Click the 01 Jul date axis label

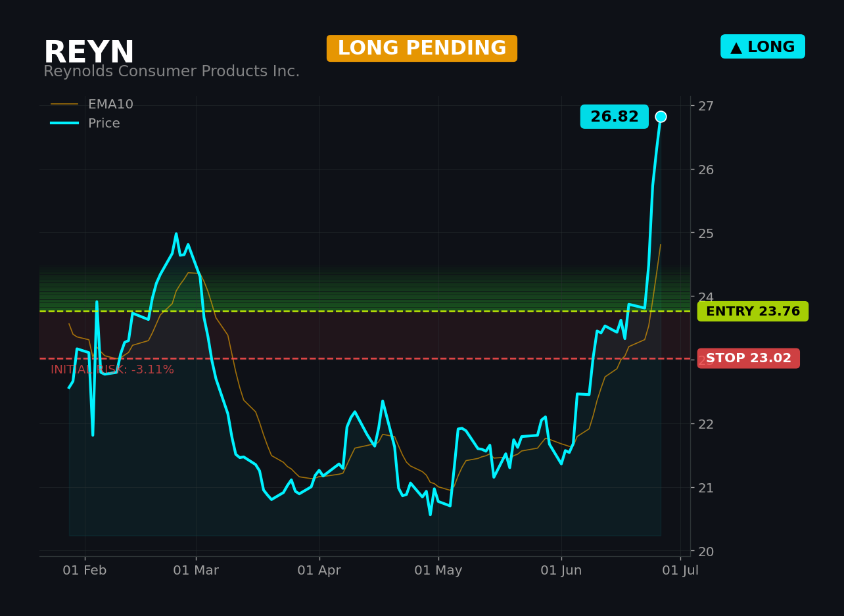pos(680,571)
